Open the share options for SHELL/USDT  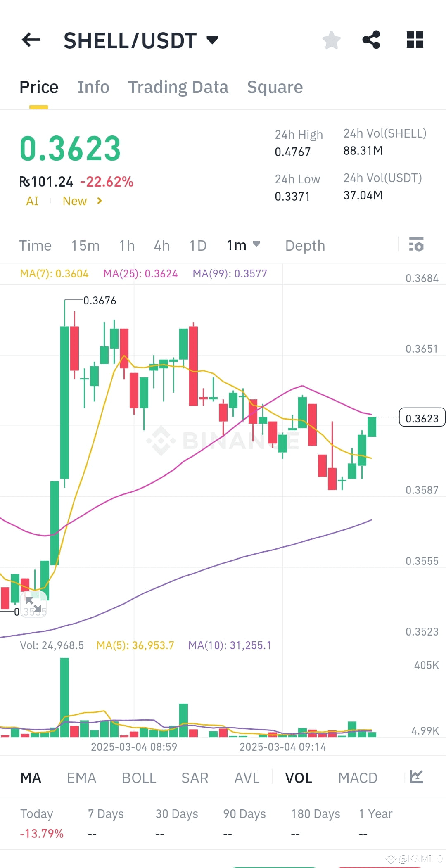(x=371, y=40)
